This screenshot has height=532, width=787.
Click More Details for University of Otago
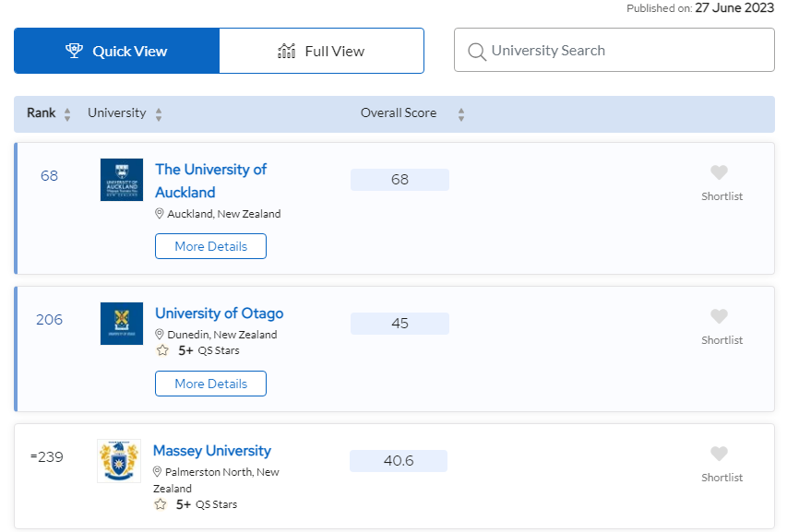pyautogui.click(x=210, y=384)
